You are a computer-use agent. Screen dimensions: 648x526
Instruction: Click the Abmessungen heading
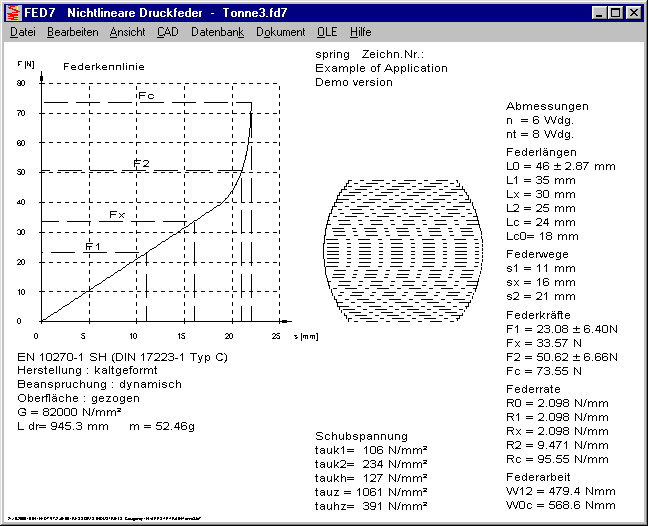click(547, 106)
